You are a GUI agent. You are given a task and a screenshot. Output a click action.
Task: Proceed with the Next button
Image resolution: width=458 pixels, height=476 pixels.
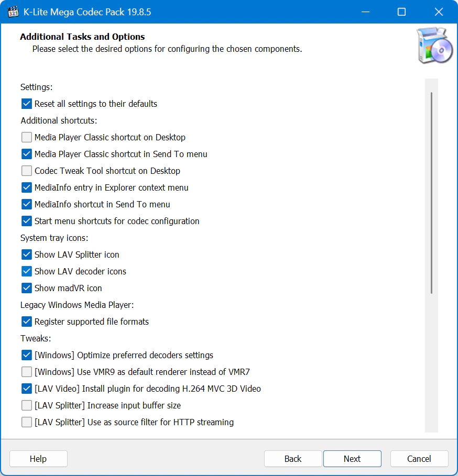coord(352,459)
